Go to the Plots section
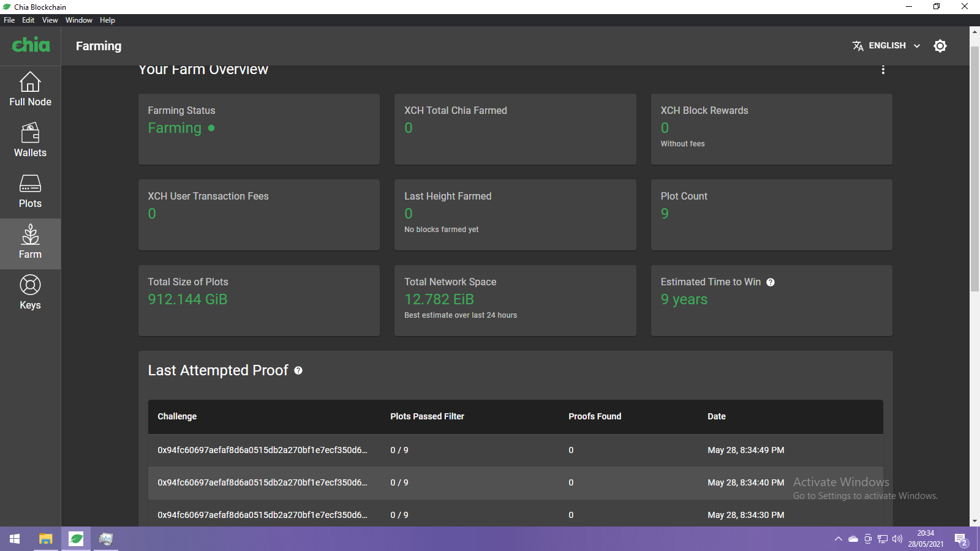This screenshot has width=980, height=551. (30, 192)
